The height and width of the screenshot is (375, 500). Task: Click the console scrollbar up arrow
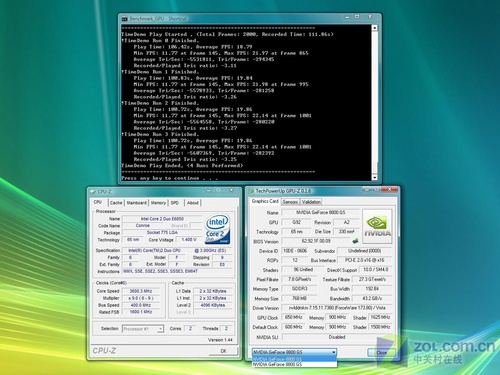(x=375, y=28)
